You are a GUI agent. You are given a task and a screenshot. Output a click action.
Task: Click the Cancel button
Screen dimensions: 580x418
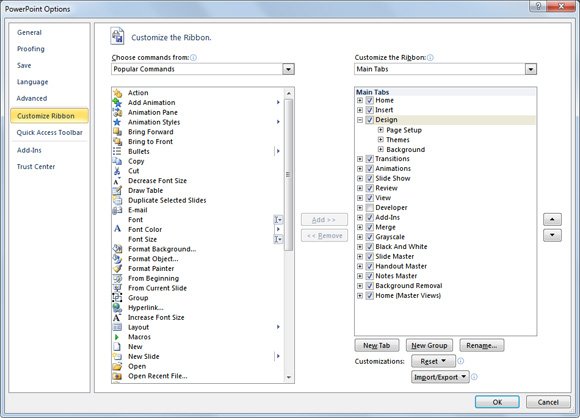tap(548, 402)
